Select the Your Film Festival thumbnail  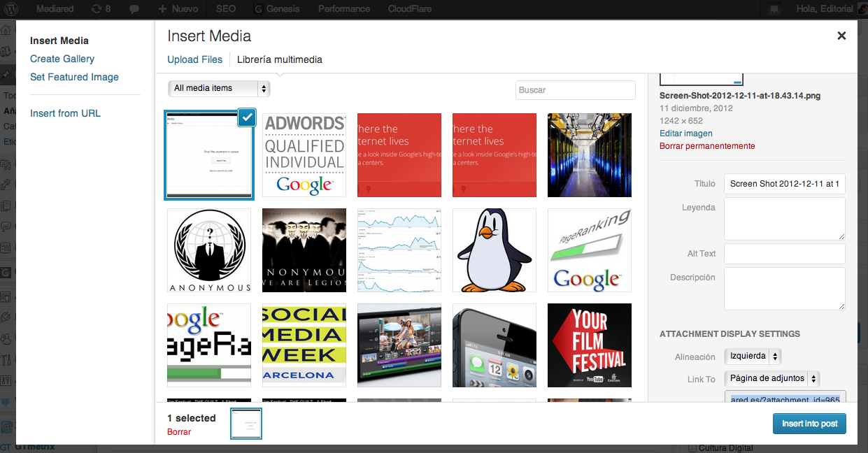[590, 345]
